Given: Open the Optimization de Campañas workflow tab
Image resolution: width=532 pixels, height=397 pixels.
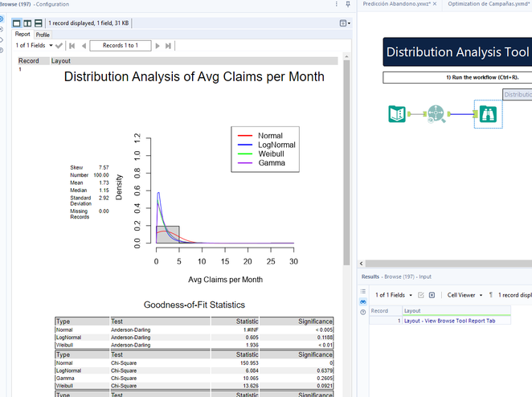Looking at the screenshot, I should point(486,4).
